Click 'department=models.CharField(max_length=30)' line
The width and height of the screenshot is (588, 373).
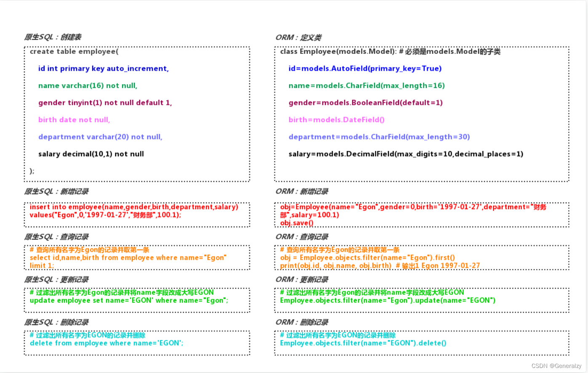tap(379, 137)
